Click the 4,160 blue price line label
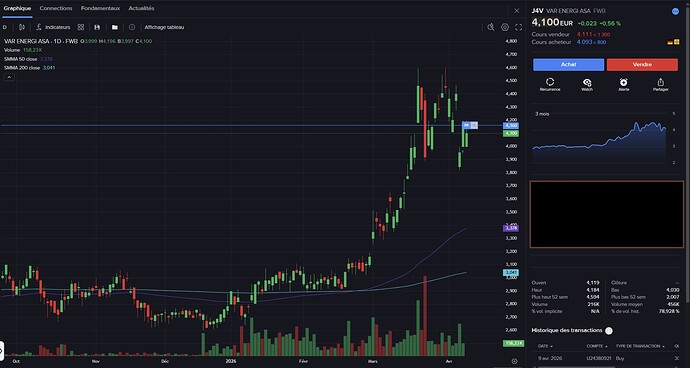Viewport: 690px width, 368px height. [x=510, y=126]
